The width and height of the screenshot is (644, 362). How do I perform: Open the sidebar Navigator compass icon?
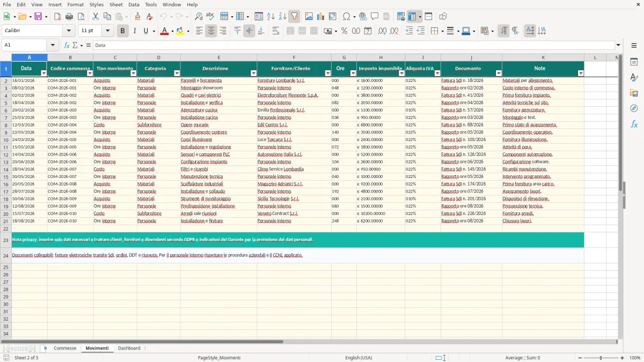pos(634,109)
